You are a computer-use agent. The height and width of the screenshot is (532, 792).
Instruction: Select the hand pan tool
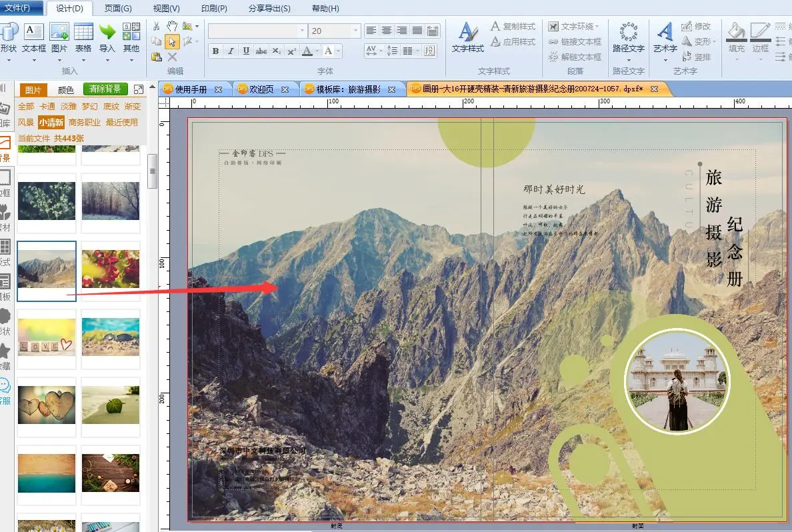tap(172, 26)
